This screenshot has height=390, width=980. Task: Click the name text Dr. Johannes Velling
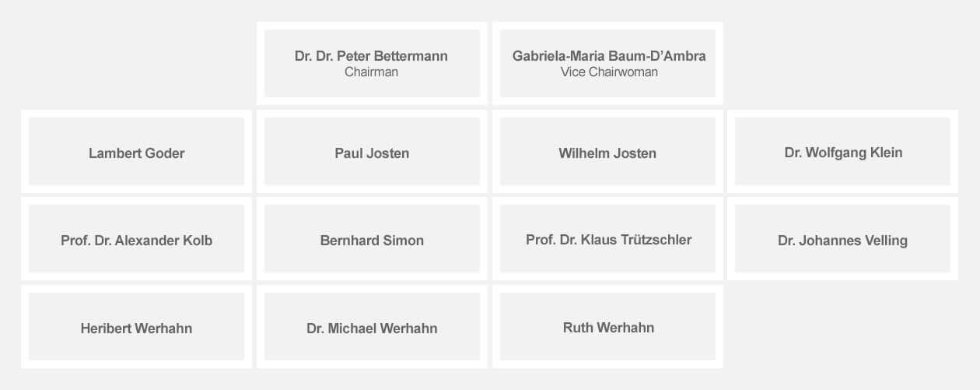coord(842,241)
